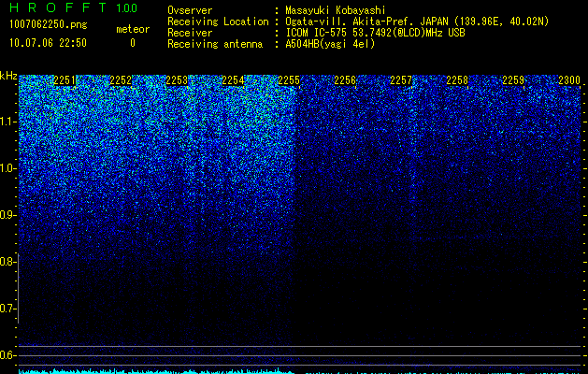This screenshot has height=374, width=588.
Task: Click the meteor label
Action: coord(133,29)
